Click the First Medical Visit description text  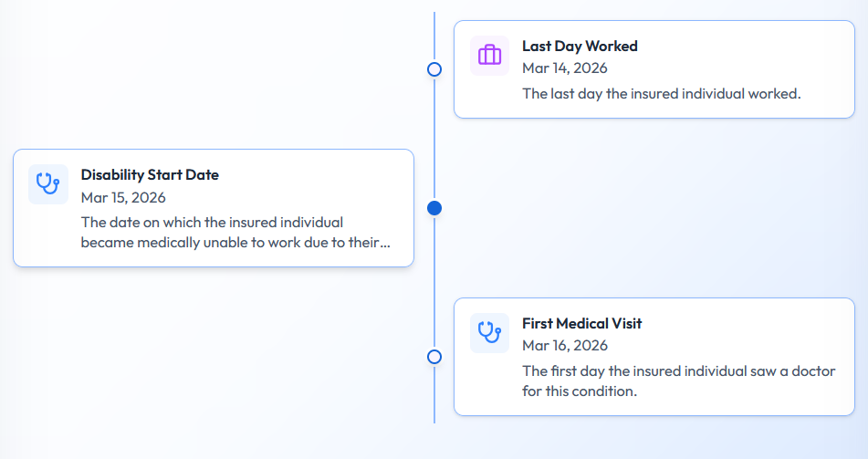coord(679,381)
